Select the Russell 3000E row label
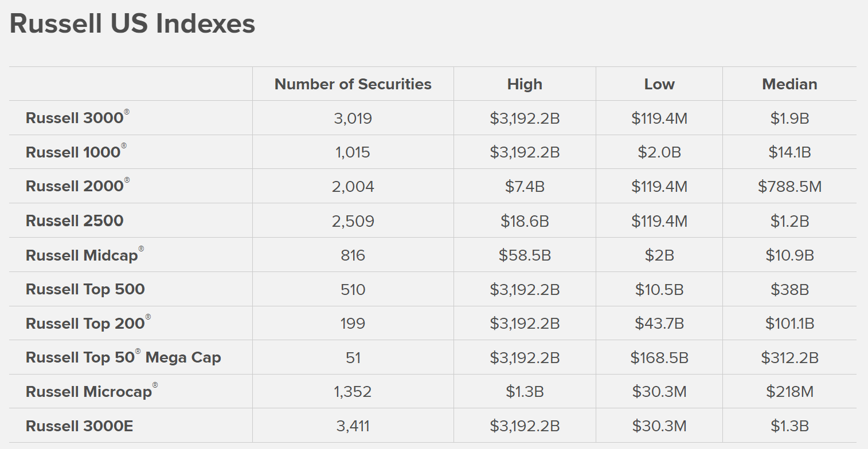 coord(80,426)
